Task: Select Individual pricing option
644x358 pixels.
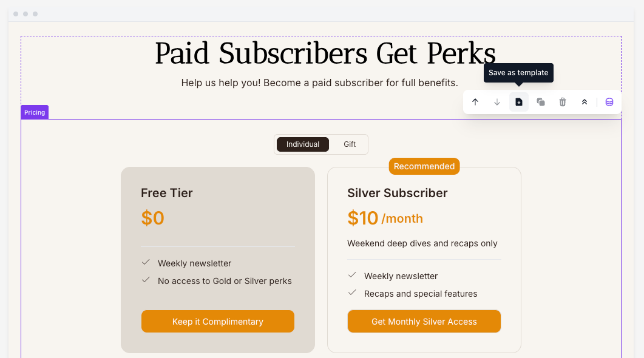Action: pyautogui.click(x=303, y=144)
